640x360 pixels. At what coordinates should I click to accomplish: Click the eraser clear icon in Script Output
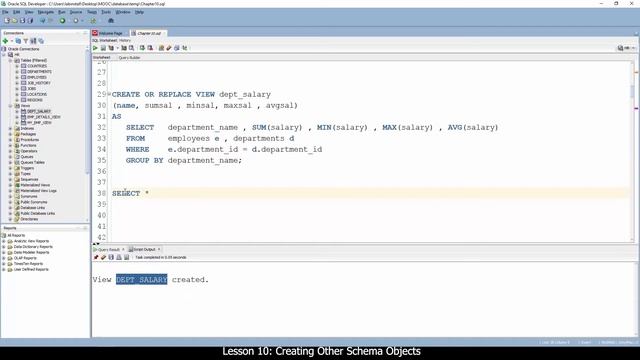point(104,258)
